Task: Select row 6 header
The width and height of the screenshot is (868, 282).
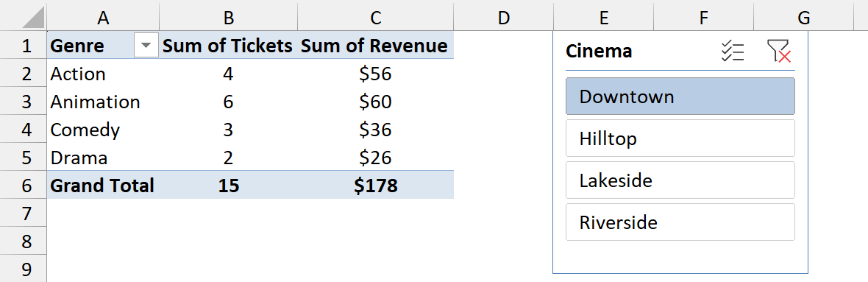Action: (x=24, y=186)
